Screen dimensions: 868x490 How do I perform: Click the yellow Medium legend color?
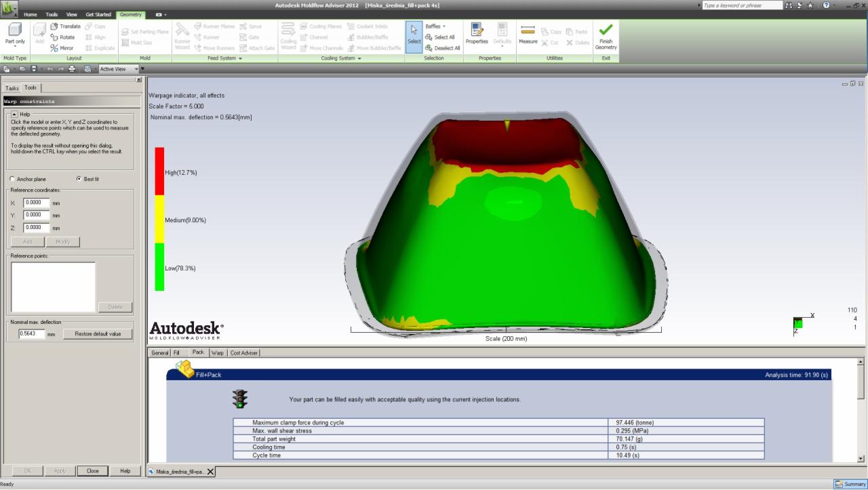coord(159,220)
